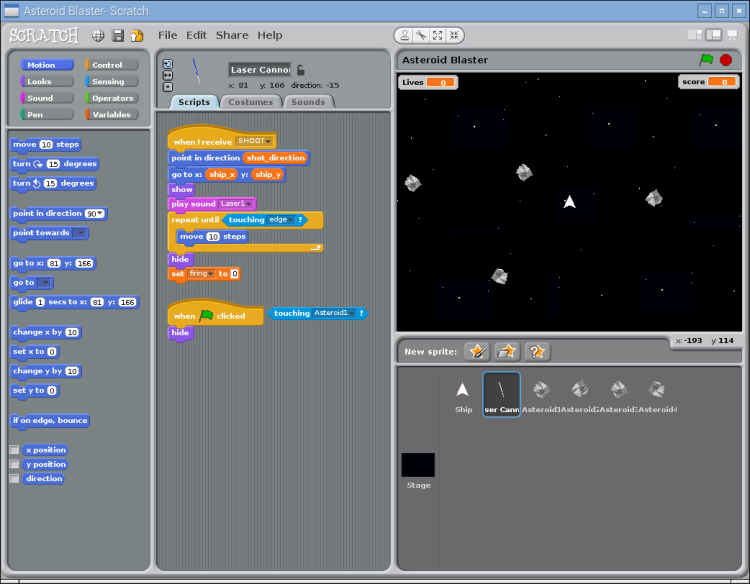Click the globe language icon
Screen dimensions: 750x584
(x=98, y=35)
